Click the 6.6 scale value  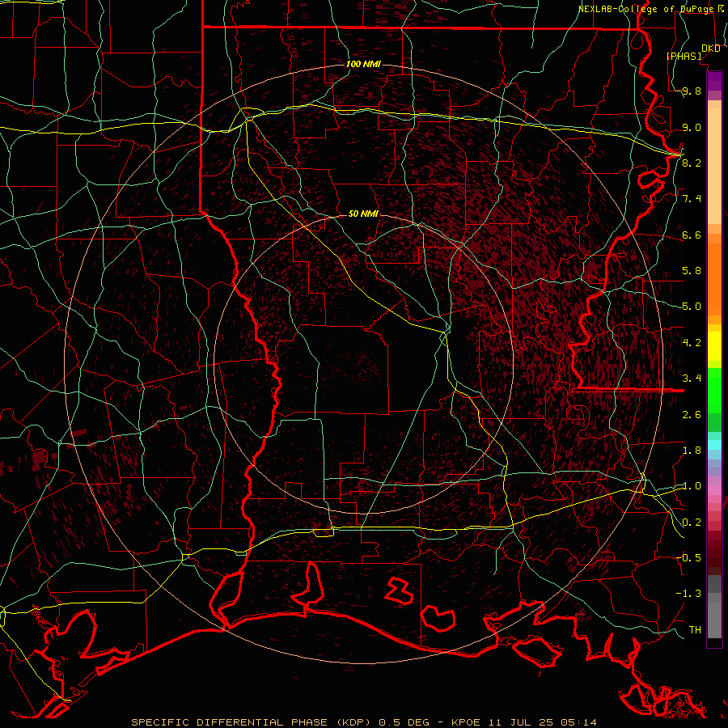pyautogui.click(x=692, y=235)
